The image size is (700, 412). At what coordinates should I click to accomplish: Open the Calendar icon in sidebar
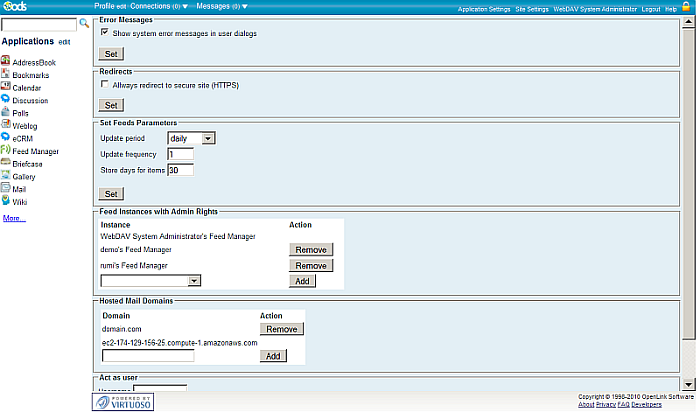[x=6, y=88]
